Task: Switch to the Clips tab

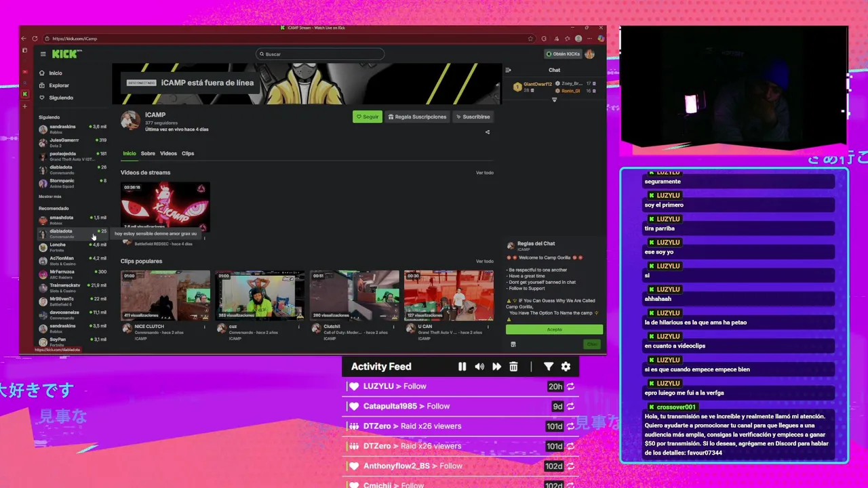Action: (x=188, y=154)
